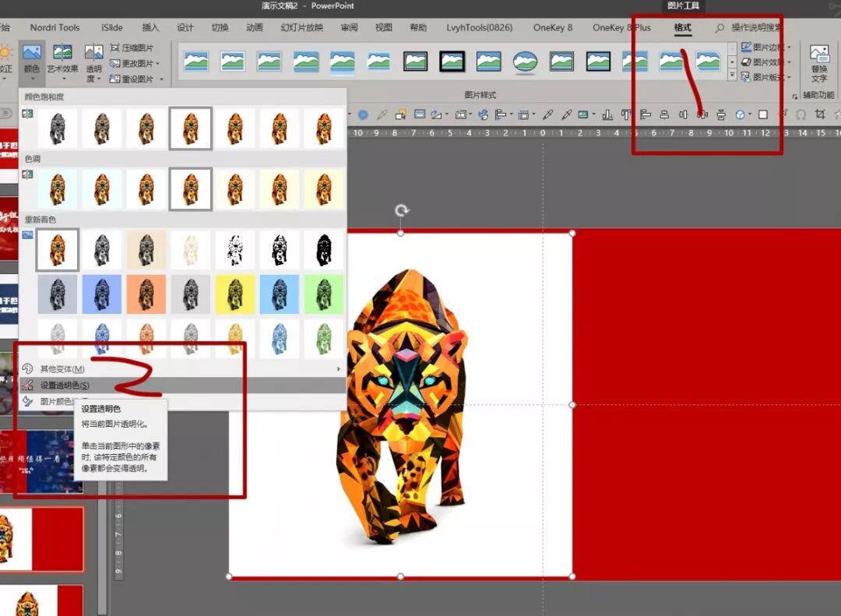This screenshot has width=841, height=616.
Task: Open the 切换 transitions tab
Action: click(x=220, y=27)
